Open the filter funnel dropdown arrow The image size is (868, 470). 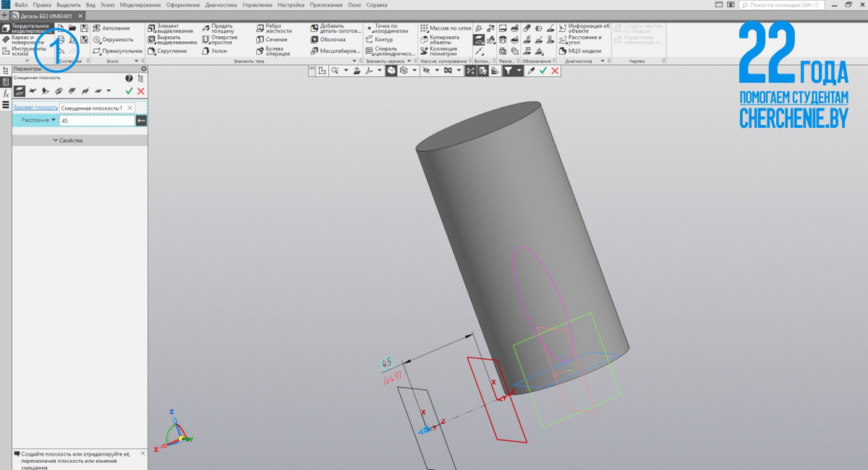519,71
